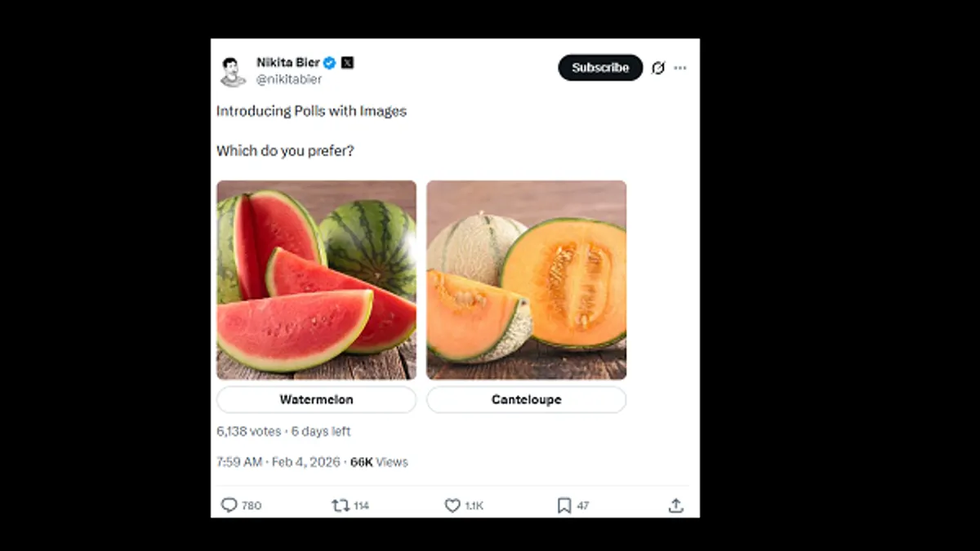980x551 pixels.
Task: Repost this poll using the retweet icon
Action: (x=341, y=505)
